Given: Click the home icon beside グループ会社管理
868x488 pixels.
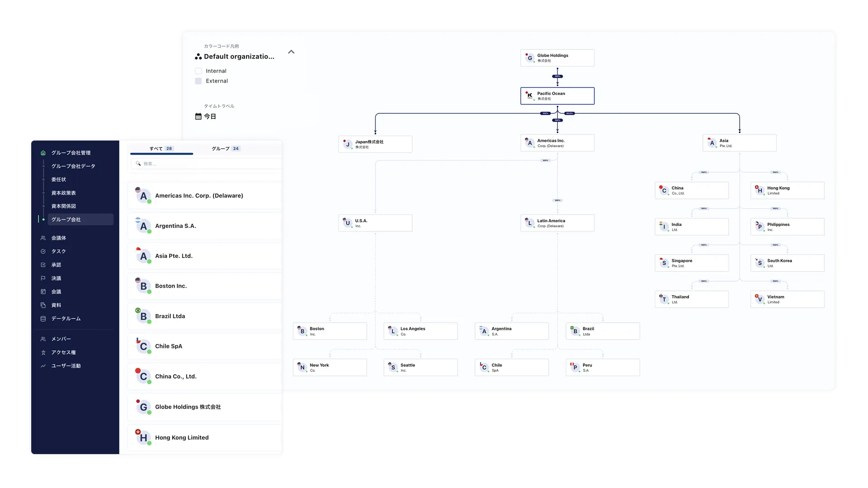Looking at the screenshot, I should 43,153.
